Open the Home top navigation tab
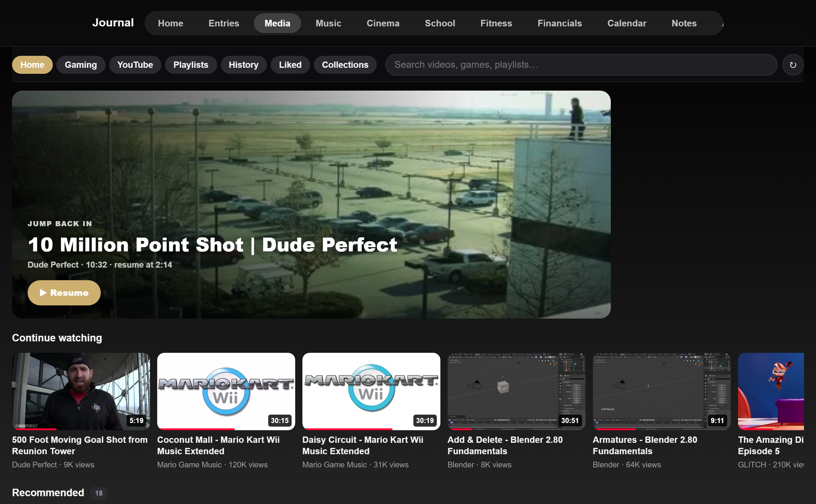816x504 pixels. coord(170,23)
